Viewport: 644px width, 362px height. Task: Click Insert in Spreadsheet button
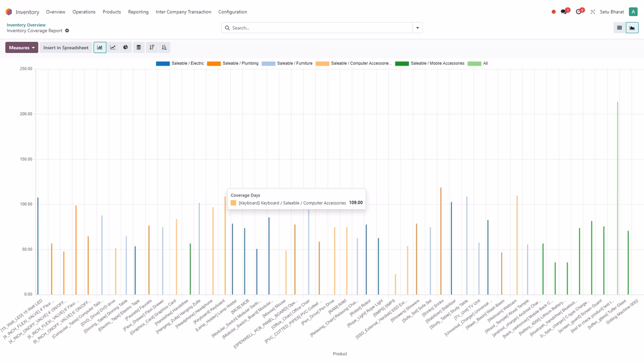click(65, 47)
